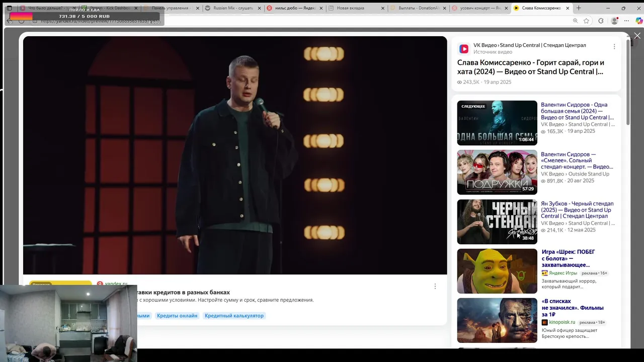
Task: Open the ОДНА БОЛЬШАЯ СЕМЬЯ video thumbnail
Action: coord(497,123)
